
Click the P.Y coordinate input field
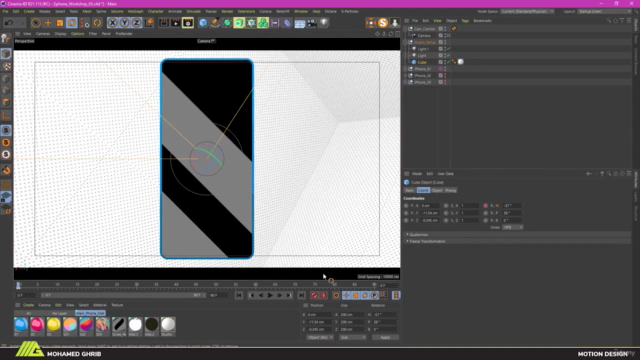(431, 213)
